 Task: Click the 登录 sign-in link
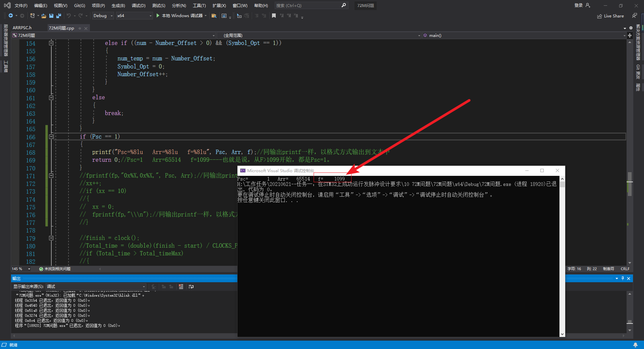tap(578, 5)
